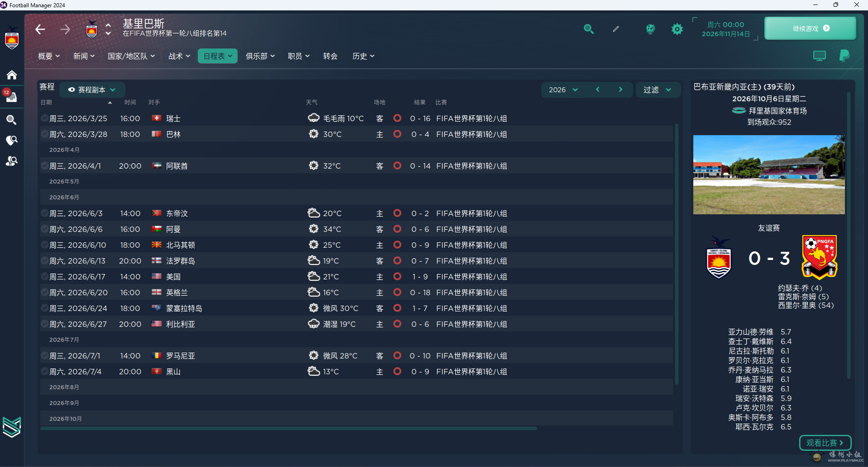Click the fixtures list vertical scrollbar

[x=677, y=254]
